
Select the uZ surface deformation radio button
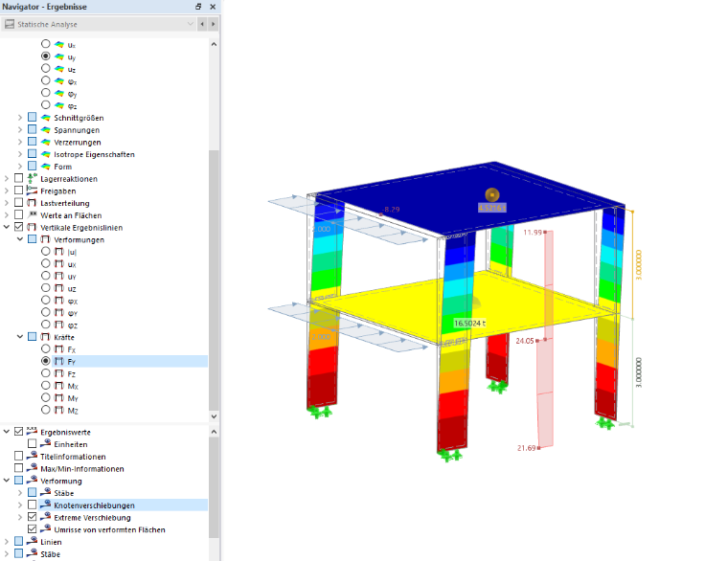pyautogui.click(x=46, y=68)
